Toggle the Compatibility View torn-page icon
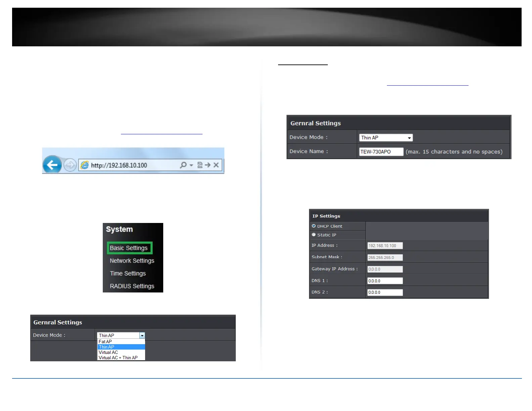 pos(200,165)
